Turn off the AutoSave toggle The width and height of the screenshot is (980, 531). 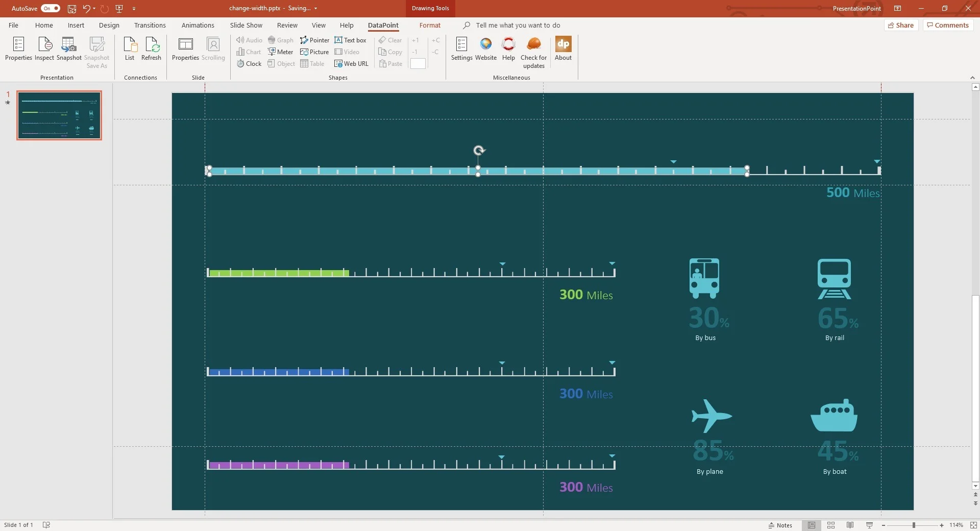click(x=51, y=8)
